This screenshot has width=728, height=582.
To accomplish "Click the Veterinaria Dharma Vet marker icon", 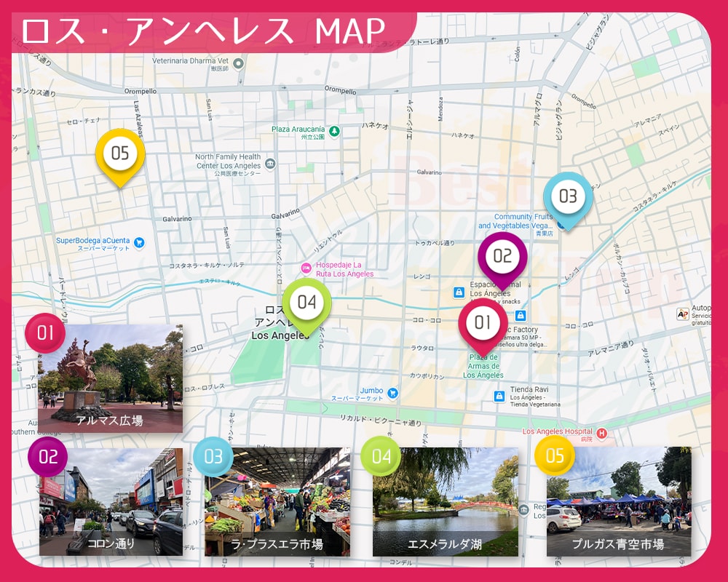I will [x=238, y=63].
